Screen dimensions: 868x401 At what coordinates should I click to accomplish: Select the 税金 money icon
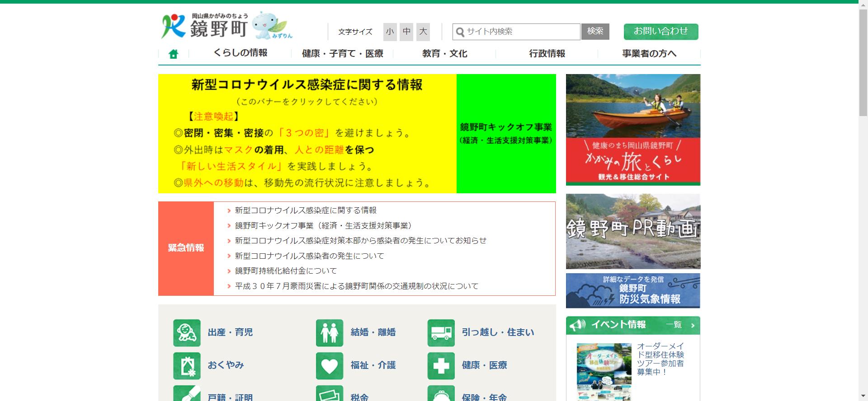(x=330, y=393)
